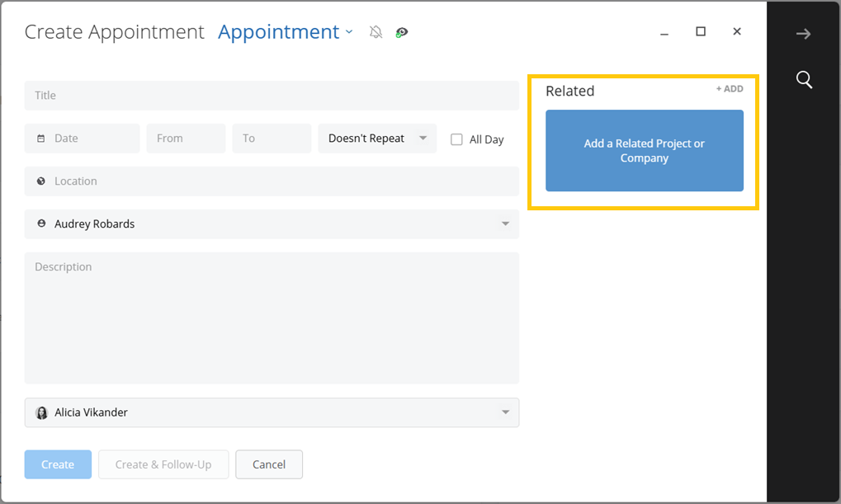This screenshot has width=841, height=504.
Task: Click the Create button
Action: point(58,464)
